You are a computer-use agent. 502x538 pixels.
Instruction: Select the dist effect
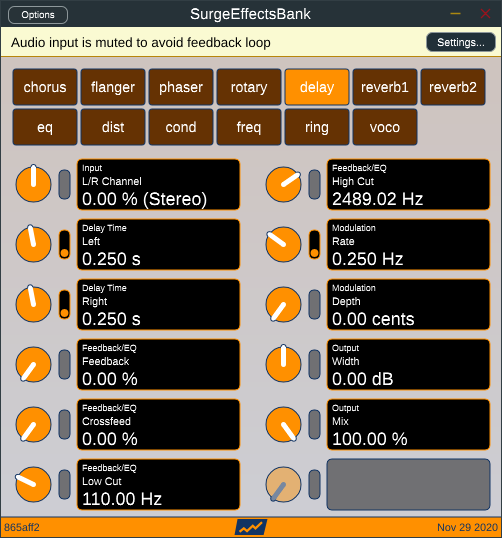(113, 127)
